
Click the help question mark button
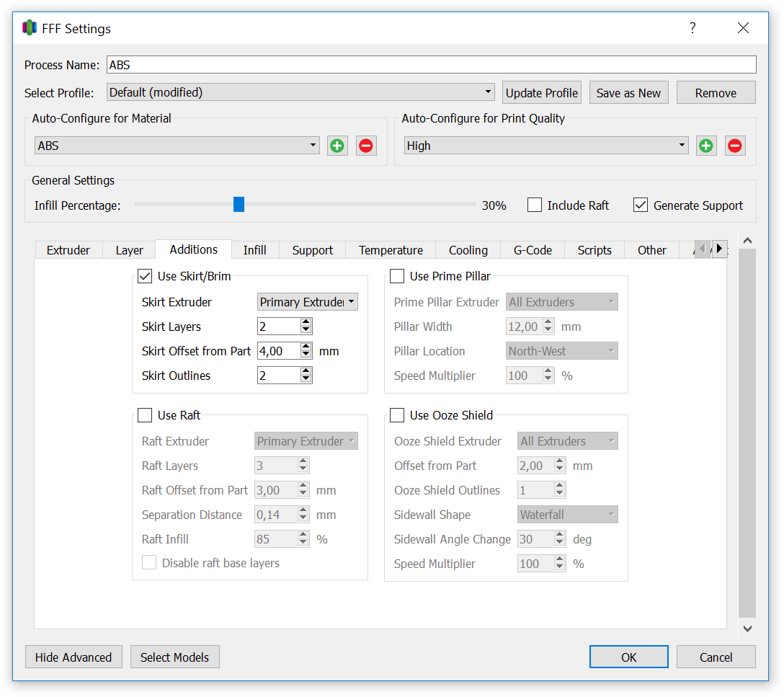pyautogui.click(x=692, y=28)
